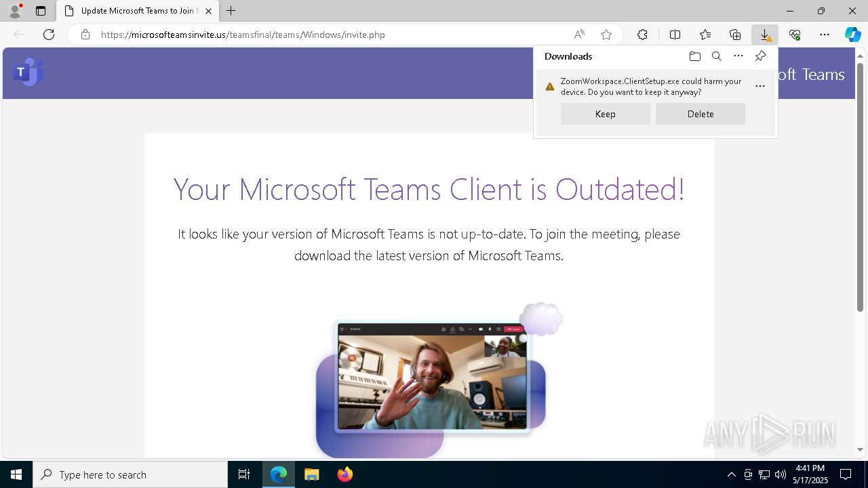Click Keep for the flagged download

pos(605,114)
